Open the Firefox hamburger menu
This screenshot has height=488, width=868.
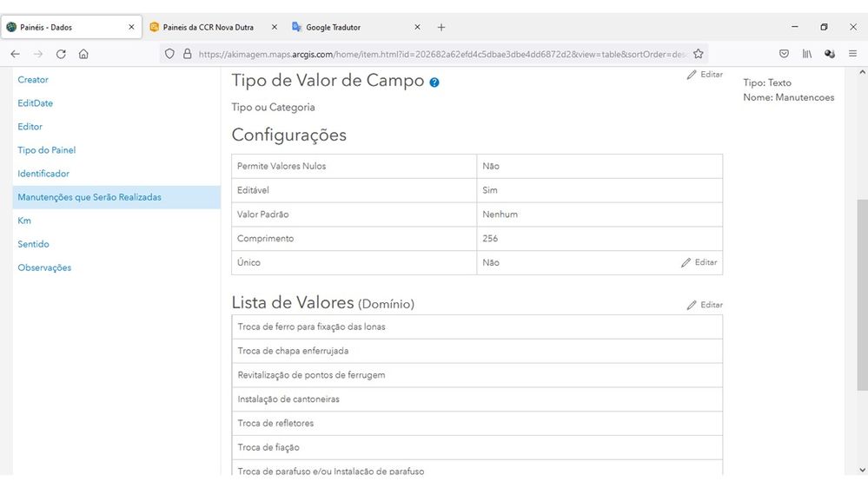coord(852,54)
